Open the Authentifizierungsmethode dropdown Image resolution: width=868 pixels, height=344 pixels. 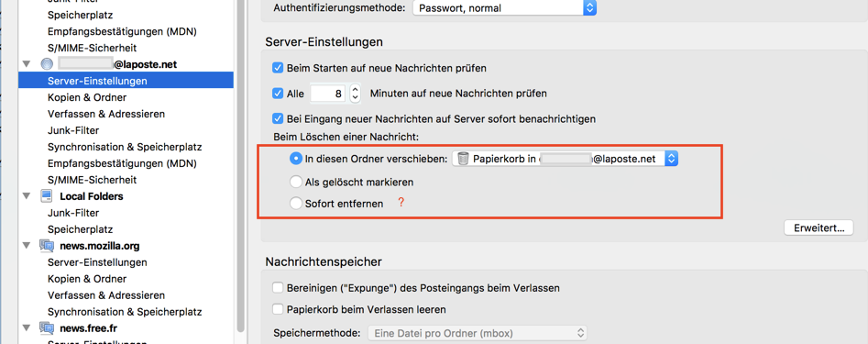504,7
